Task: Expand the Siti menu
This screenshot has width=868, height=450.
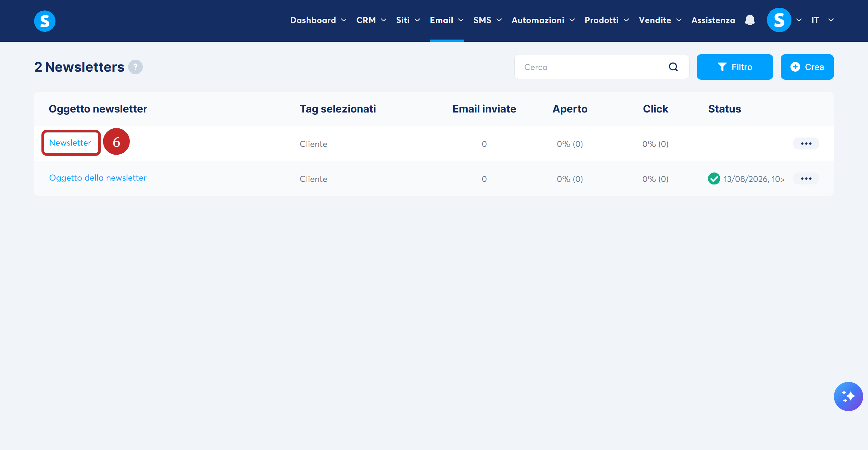Action: pos(408,20)
